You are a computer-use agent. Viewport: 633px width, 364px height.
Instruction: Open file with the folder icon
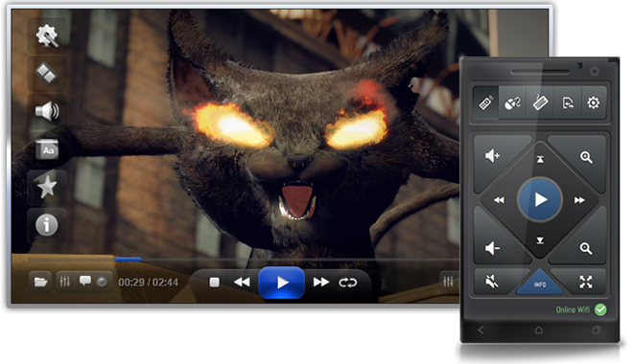(x=40, y=282)
